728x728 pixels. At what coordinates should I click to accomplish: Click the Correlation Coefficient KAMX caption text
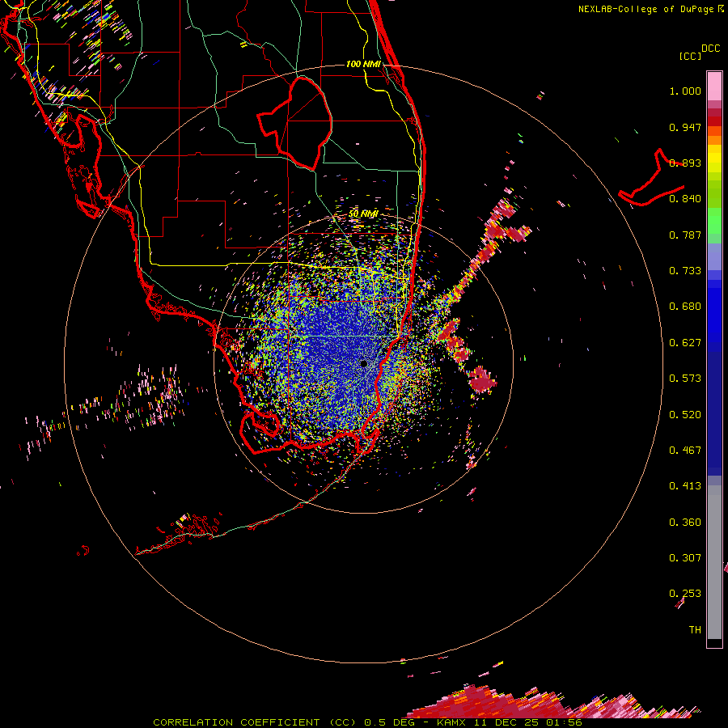[x=367, y=722]
